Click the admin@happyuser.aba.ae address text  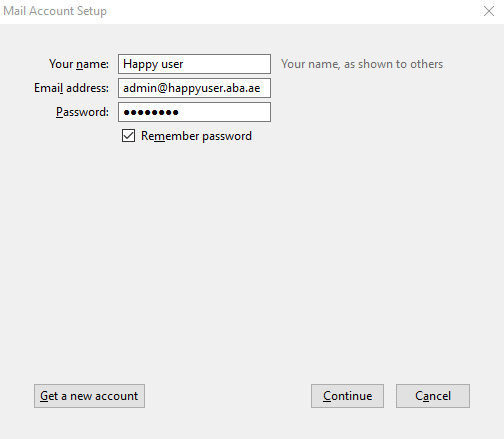click(192, 88)
